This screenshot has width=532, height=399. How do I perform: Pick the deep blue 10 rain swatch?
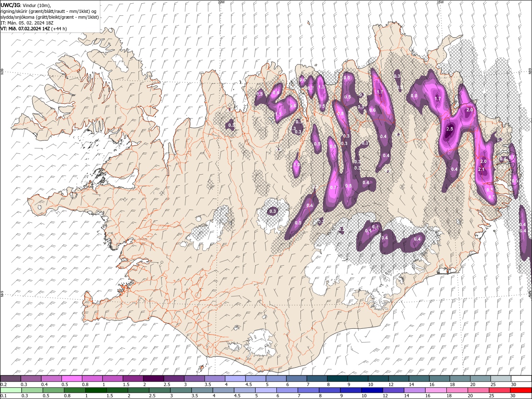click(372, 390)
